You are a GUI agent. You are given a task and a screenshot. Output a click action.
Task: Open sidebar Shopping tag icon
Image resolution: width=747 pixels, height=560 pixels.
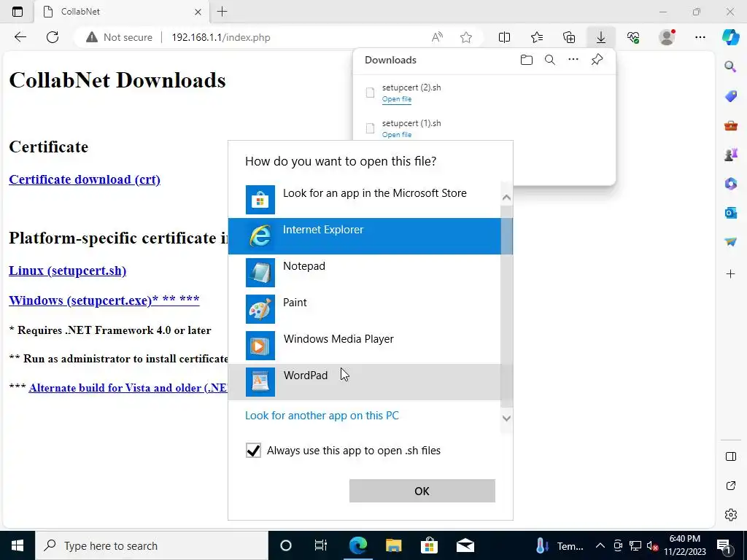730,96
